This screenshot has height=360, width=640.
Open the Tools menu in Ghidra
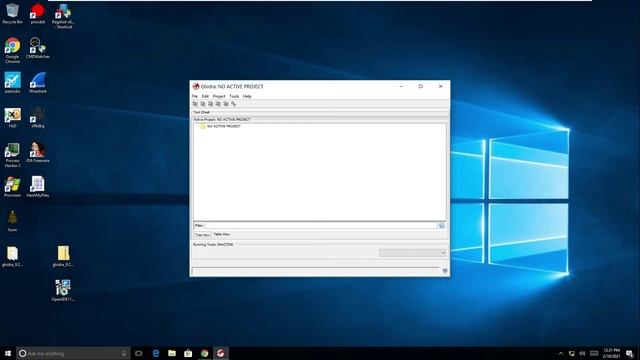pyautogui.click(x=234, y=96)
